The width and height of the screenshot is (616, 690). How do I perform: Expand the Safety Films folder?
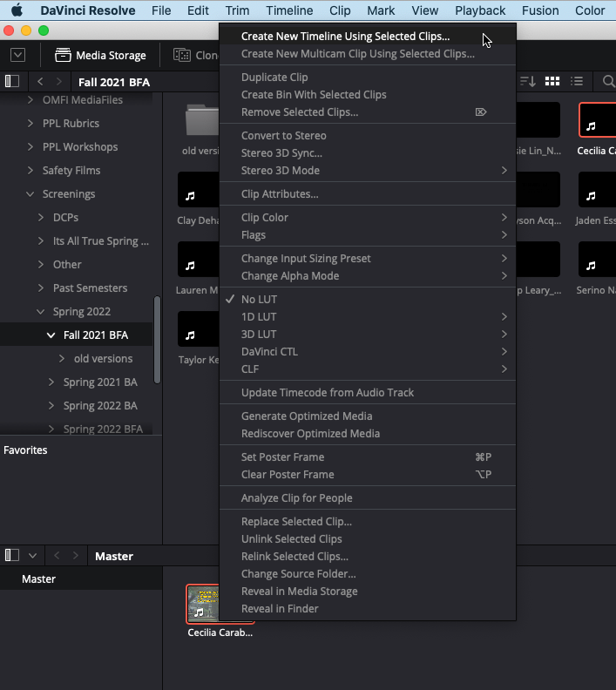coord(30,170)
